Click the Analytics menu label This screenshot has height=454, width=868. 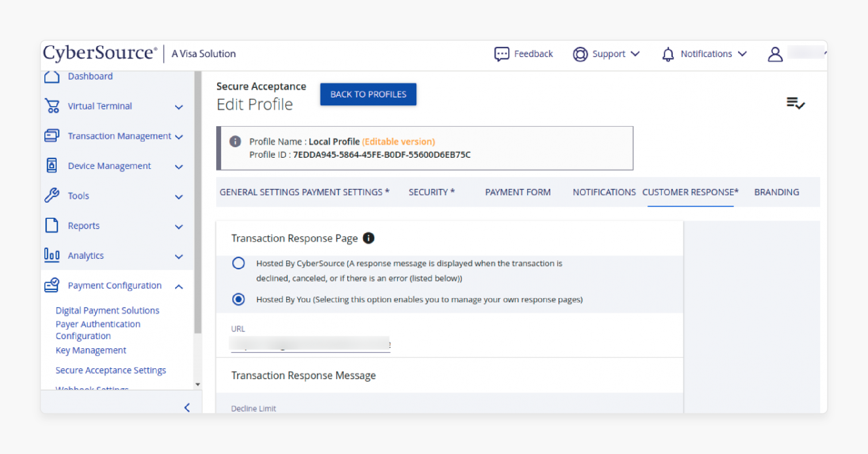point(86,256)
